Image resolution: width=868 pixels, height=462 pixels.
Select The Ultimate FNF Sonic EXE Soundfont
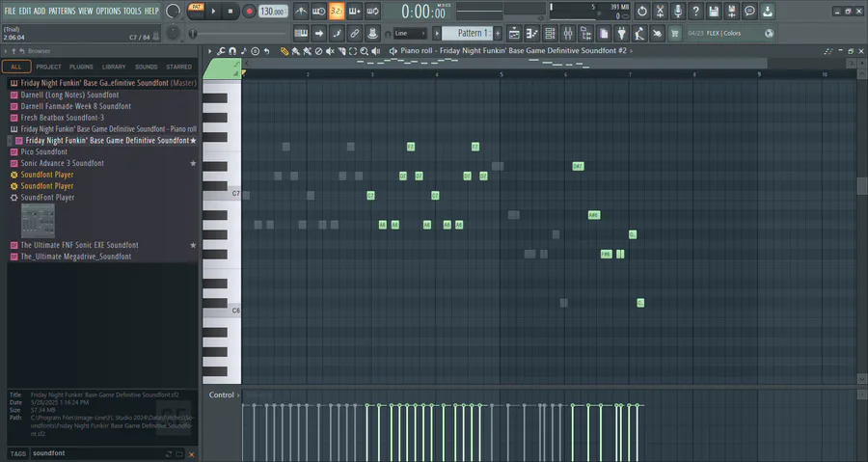[79, 245]
